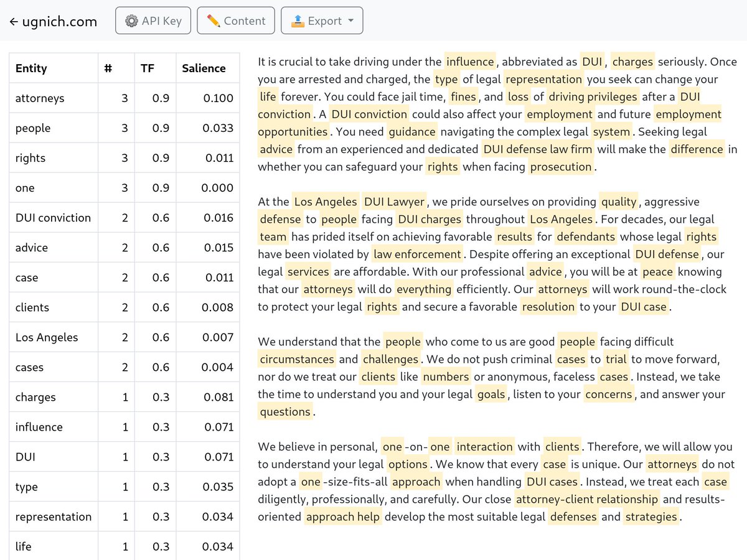This screenshot has width=747, height=560.
Task: Click highlighted 'attorney-client relationship' phrase
Action: [587, 500]
